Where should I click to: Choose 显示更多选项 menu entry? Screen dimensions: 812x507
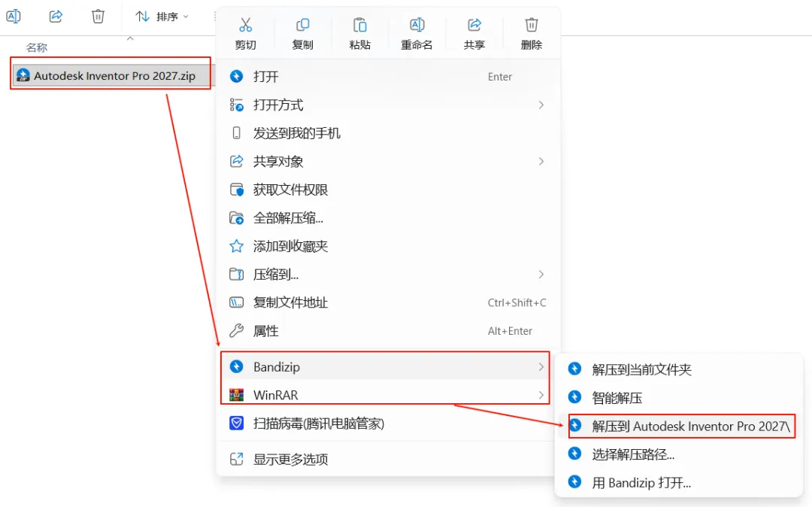[388, 460]
